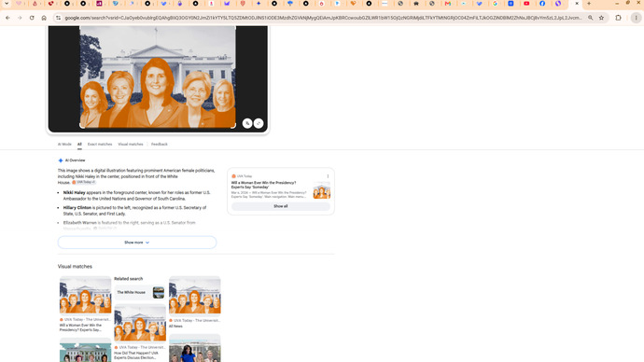Go back using the browser back arrow
Viewport: 644px width, 362px height.
coord(7,18)
